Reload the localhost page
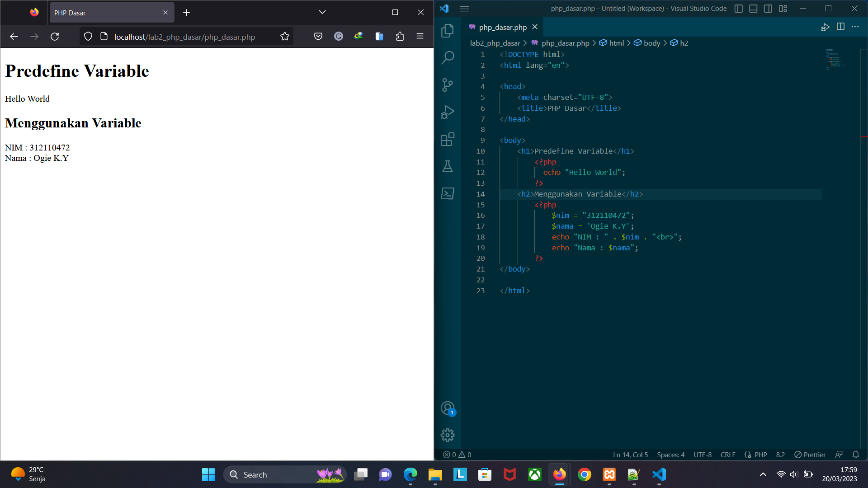 [55, 37]
